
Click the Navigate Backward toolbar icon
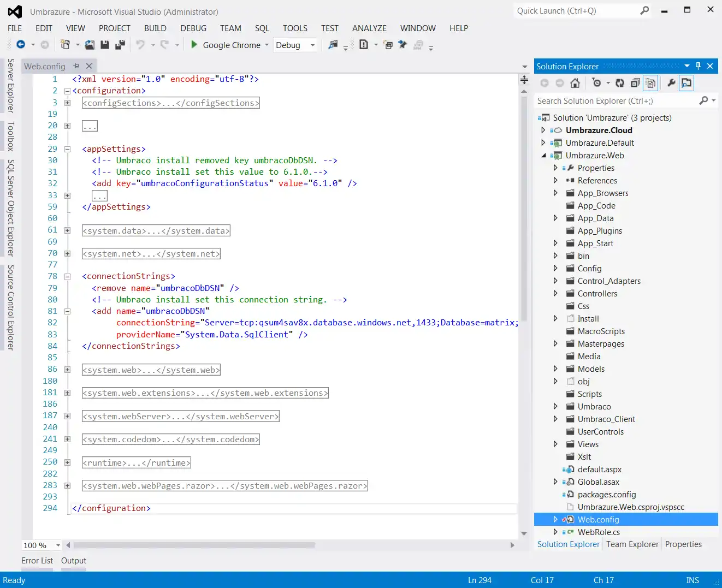[x=21, y=45]
